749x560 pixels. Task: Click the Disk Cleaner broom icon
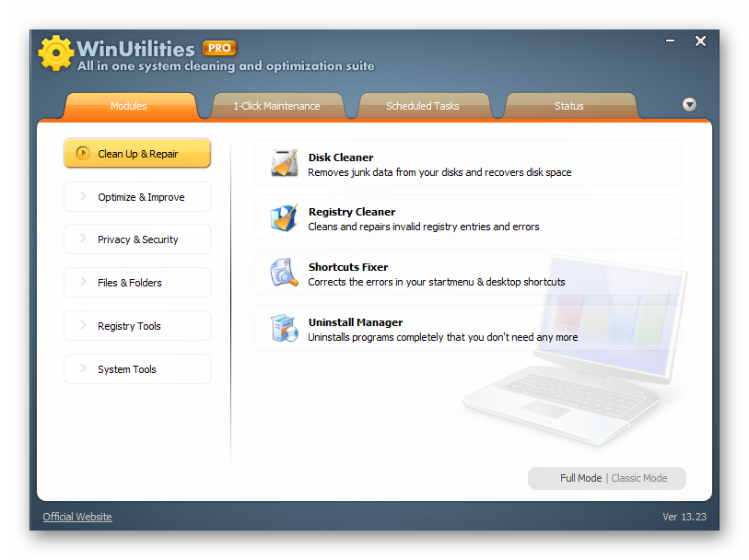[285, 163]
